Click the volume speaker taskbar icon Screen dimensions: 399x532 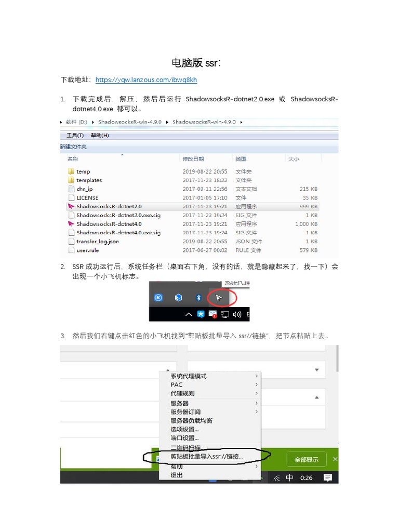click(x=237, y=314)
